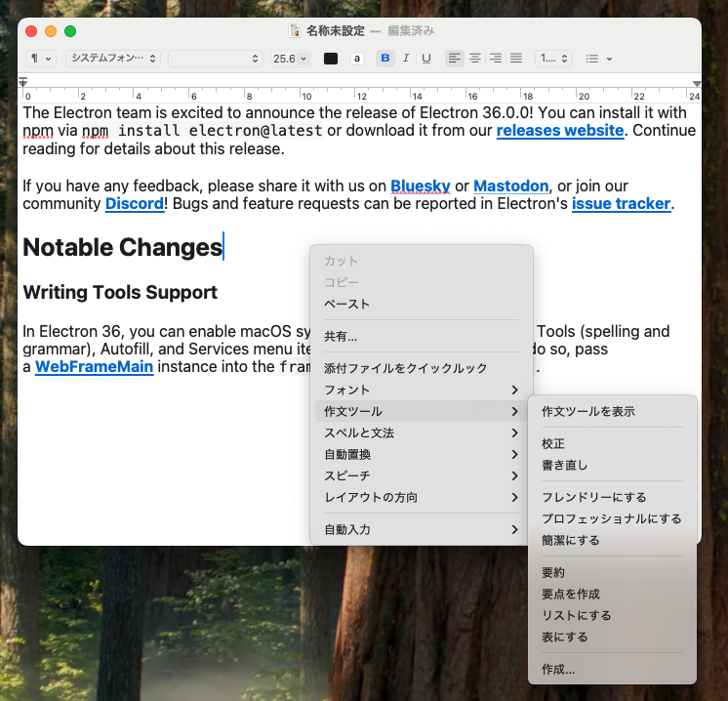
Task: Open the レイアウトの方向 submenu
Action: point(422,498)
